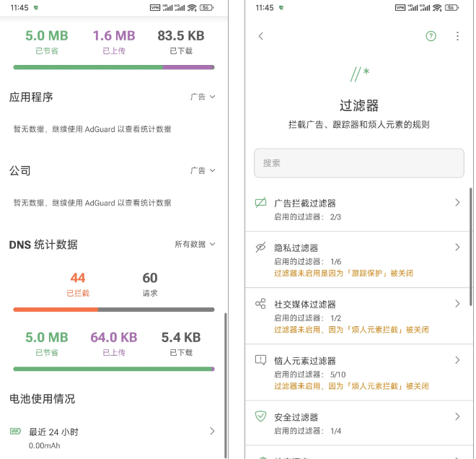Screen dimensions: 476x459
Task: Open the 广告拦截过滤器 row title
Action: coord(305,204)
